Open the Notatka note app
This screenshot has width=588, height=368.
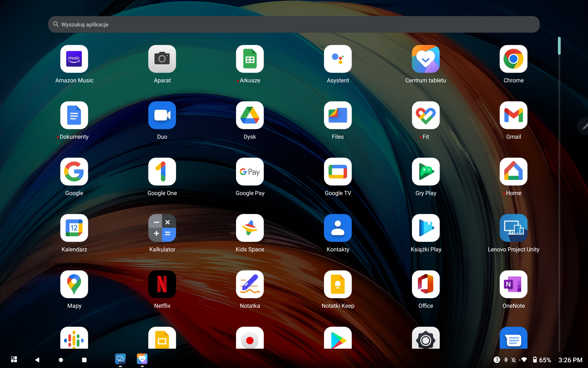[250, 284]
